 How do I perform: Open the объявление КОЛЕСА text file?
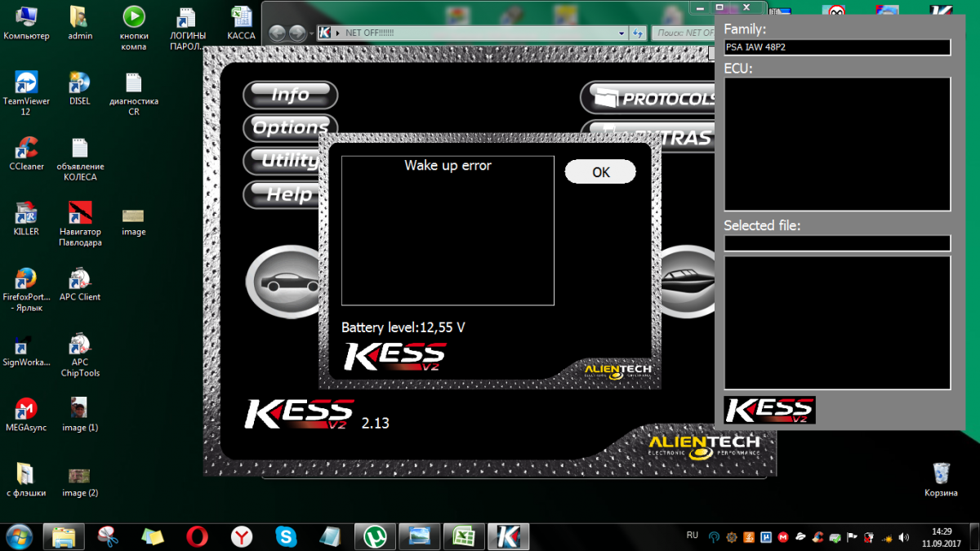click(x=80, y=158)
